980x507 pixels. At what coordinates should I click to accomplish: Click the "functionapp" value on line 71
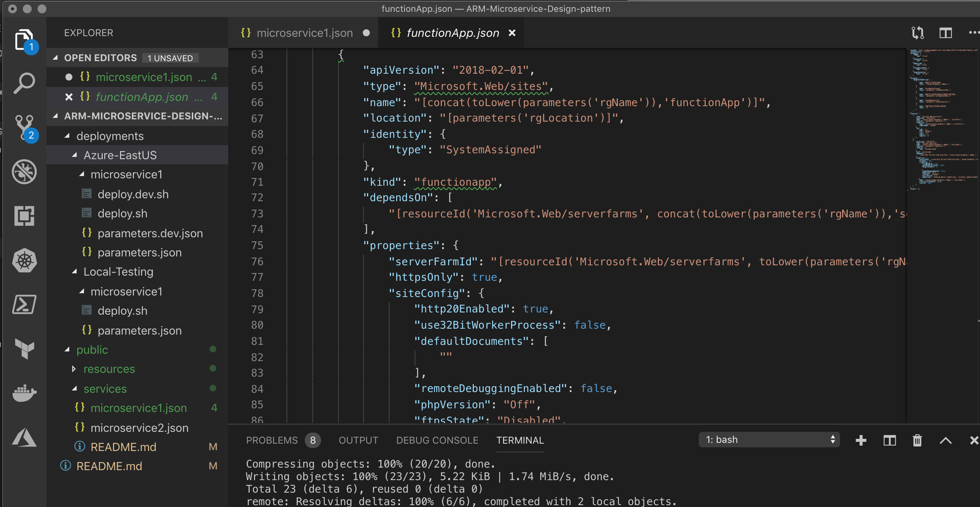coord(455,182)
